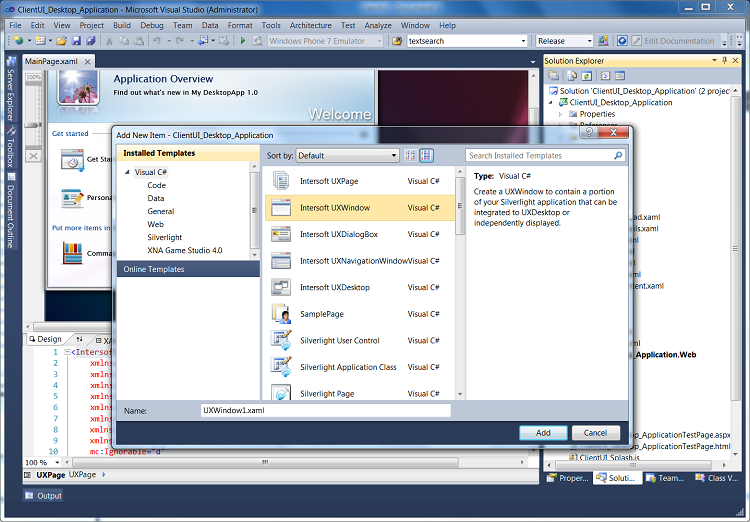Click the Open File folder icon
The height and width of the screenshot is (522, 750).
coord(61,41)
